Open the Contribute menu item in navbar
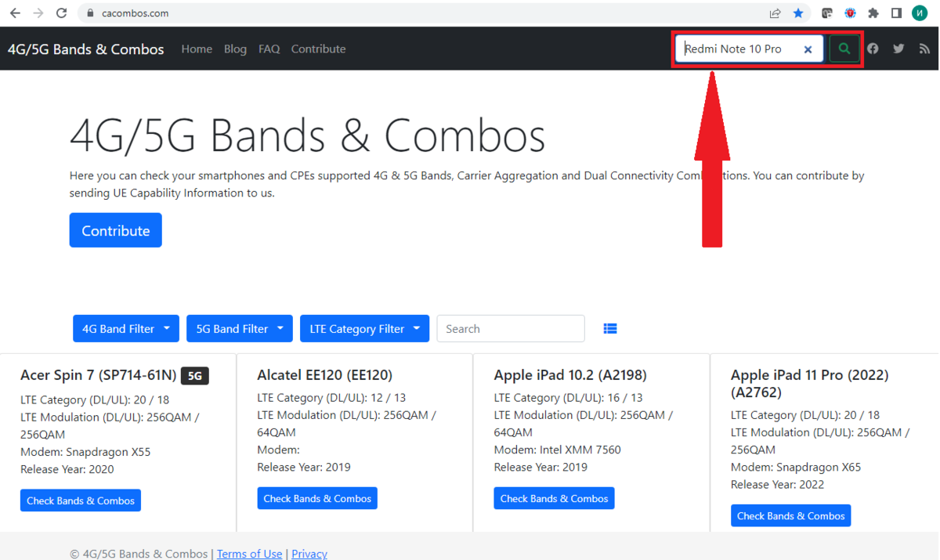The width and height of the screenshot is (940, 560). coord(318,49)
